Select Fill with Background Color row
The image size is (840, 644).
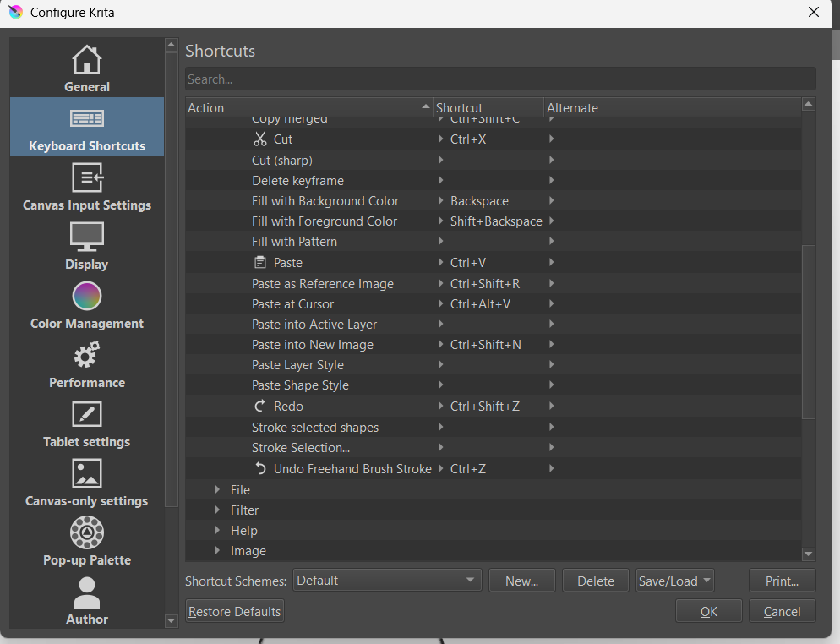[494, 201]
